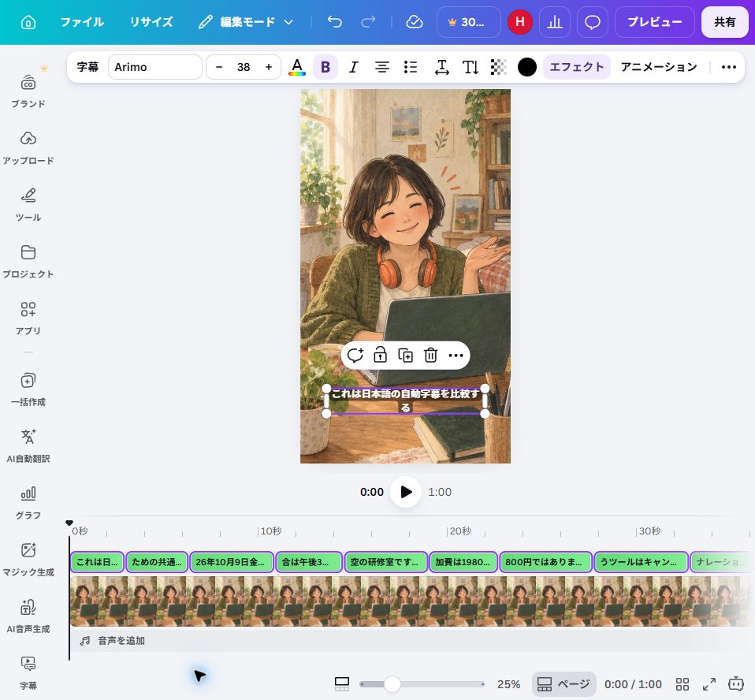
Task: Select the 加費は1980... subtitle clip
Action: pyautogui.click(x=463, y=562)
